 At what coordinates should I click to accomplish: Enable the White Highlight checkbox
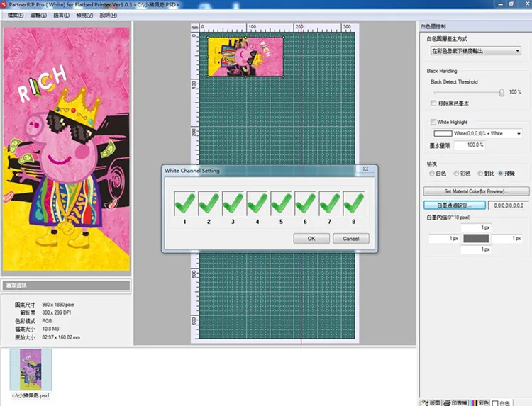(433, 122)
